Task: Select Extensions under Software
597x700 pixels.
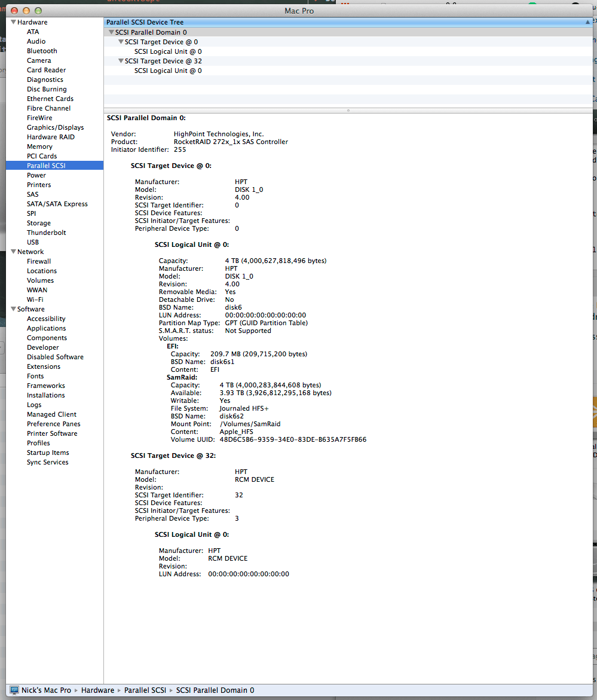Action: click(x=44, y=366)
